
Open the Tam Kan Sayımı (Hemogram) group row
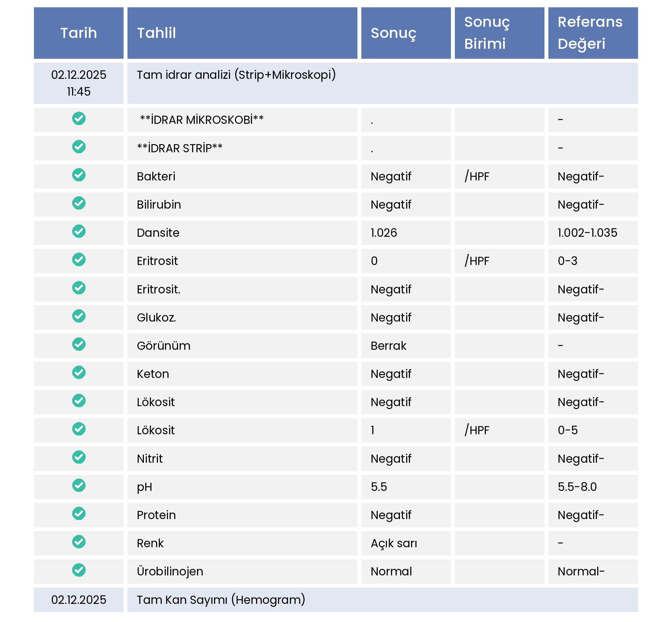[x=221, y=600]
